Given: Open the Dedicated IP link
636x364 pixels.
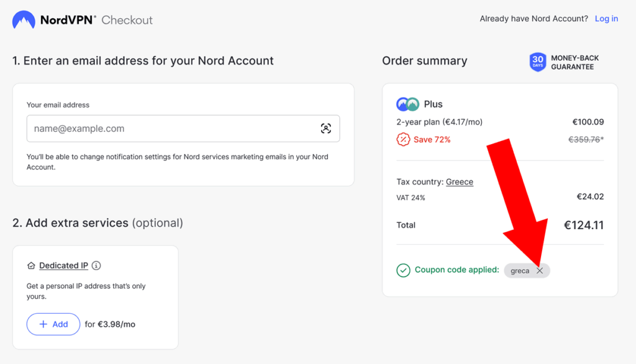Looking at the screenshot, I should pyautogui.click(x=64, y=265).
